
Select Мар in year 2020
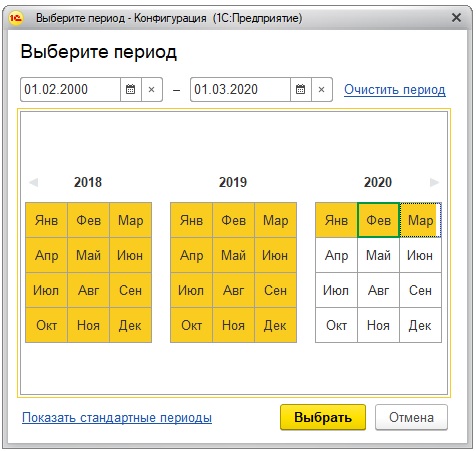point(420,220)
